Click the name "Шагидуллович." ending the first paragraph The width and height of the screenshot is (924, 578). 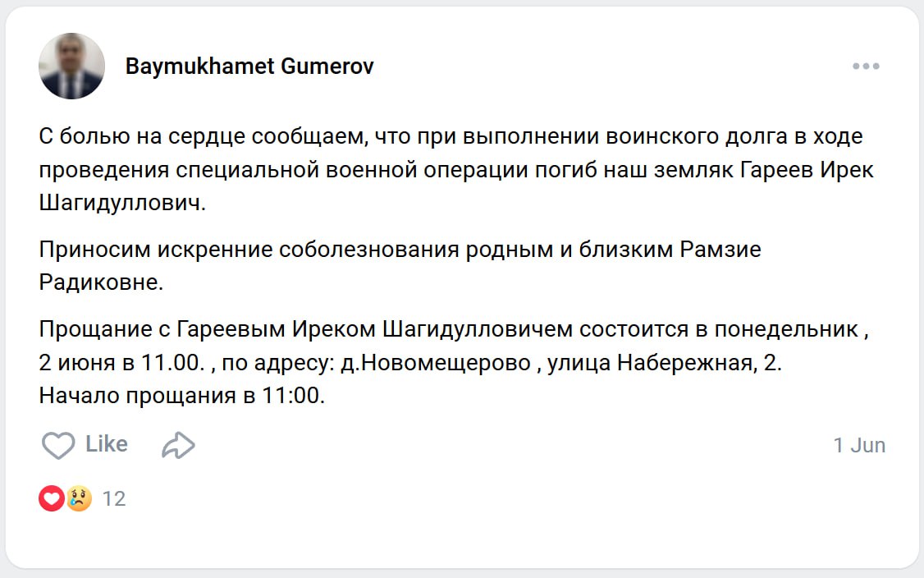(122, 203)
